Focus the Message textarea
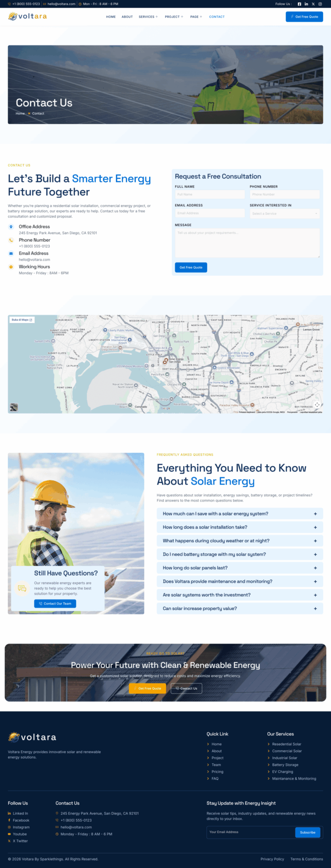 coord(247,243)
